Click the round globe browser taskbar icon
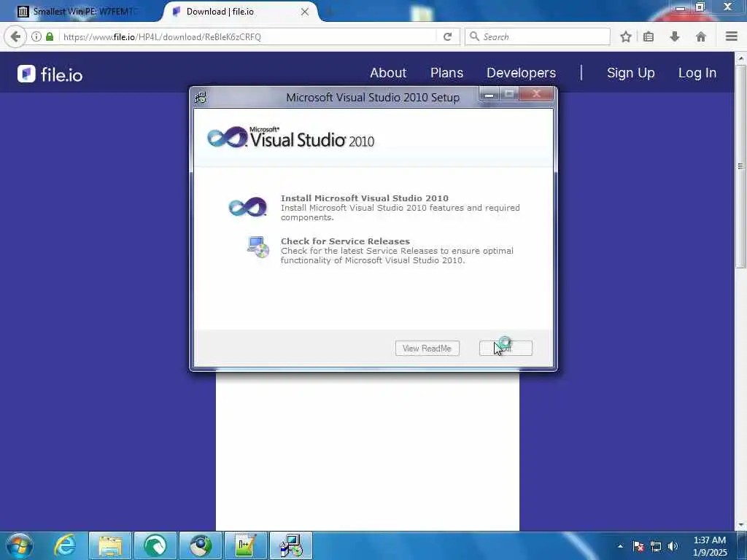Viewport: 747px width, 560px height. coord(201,545)
